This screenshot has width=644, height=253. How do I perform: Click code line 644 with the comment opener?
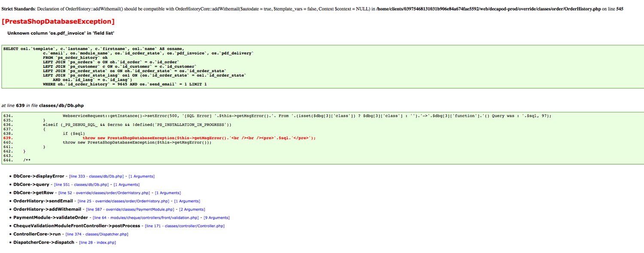27,160
